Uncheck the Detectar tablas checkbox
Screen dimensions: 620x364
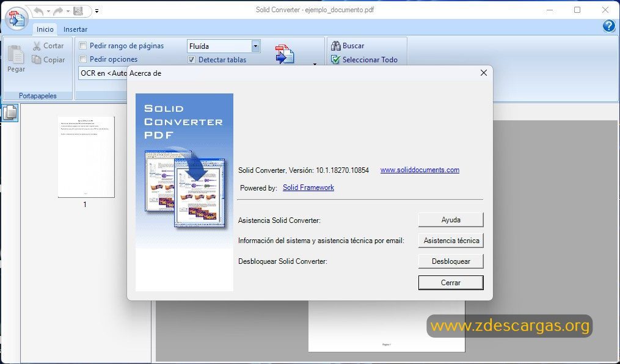[x=191, y=60]
